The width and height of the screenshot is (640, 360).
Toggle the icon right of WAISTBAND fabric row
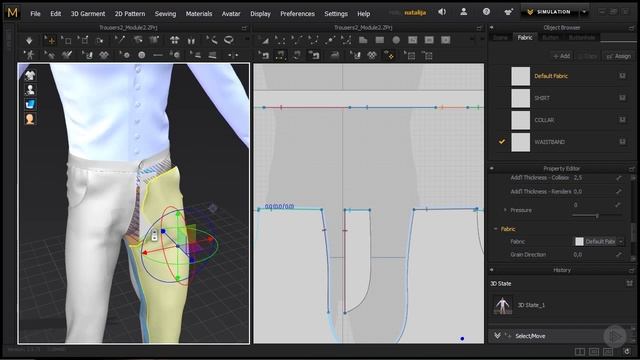pyautogui.click(x=622, y=142)
